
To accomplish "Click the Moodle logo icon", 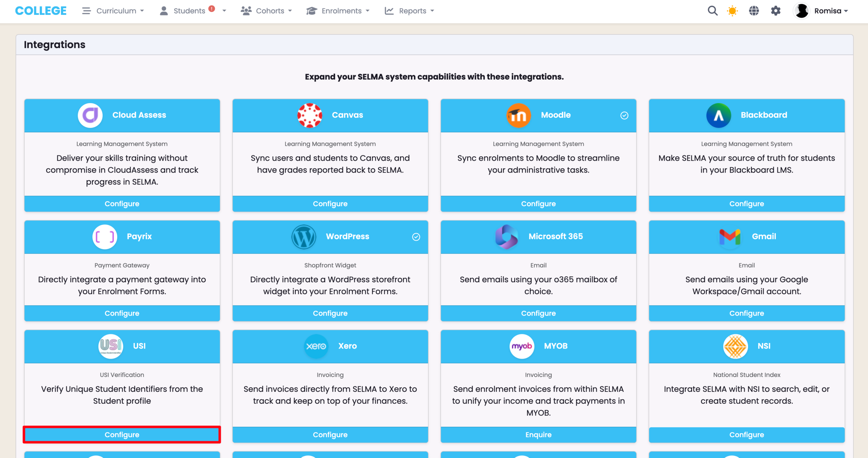I will coord(518,115).
